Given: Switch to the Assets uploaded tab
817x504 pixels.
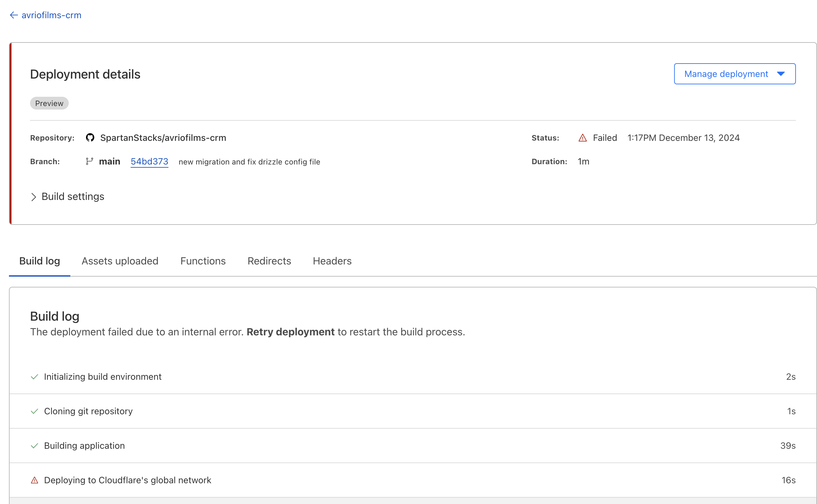Looking at the screenshot, I should click(120, 261).
